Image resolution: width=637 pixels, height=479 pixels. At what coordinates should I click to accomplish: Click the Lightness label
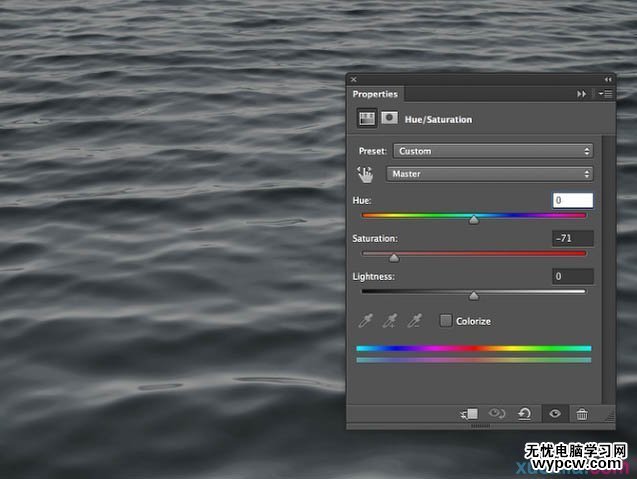click(373, 277)
